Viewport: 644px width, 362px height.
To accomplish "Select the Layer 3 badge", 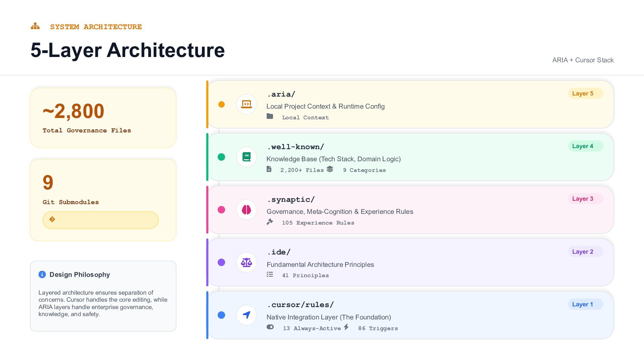I will point(585,199).
